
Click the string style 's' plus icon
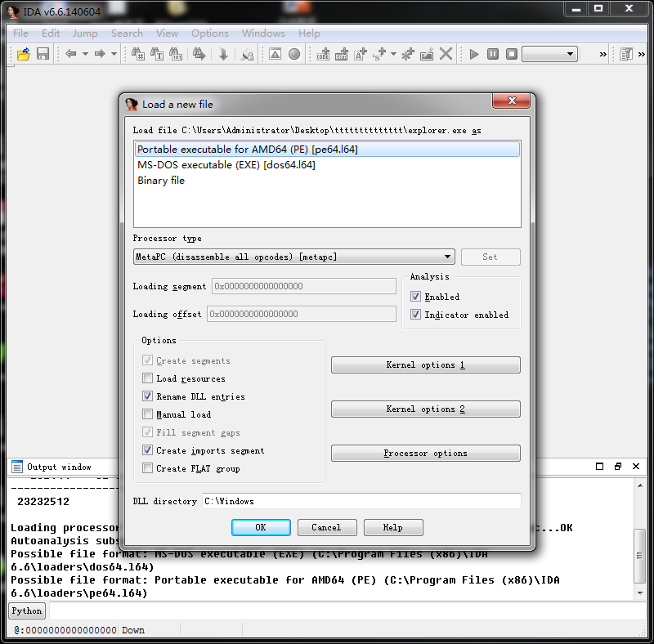coord(379,54)
